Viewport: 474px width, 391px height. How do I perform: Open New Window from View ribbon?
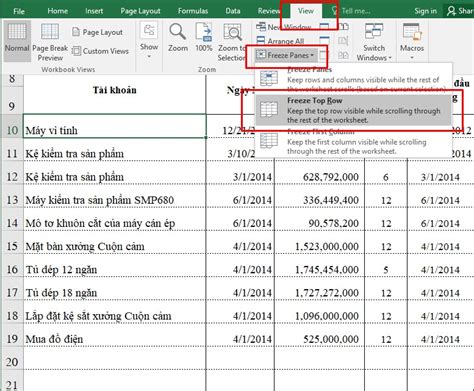coord(284,27)
